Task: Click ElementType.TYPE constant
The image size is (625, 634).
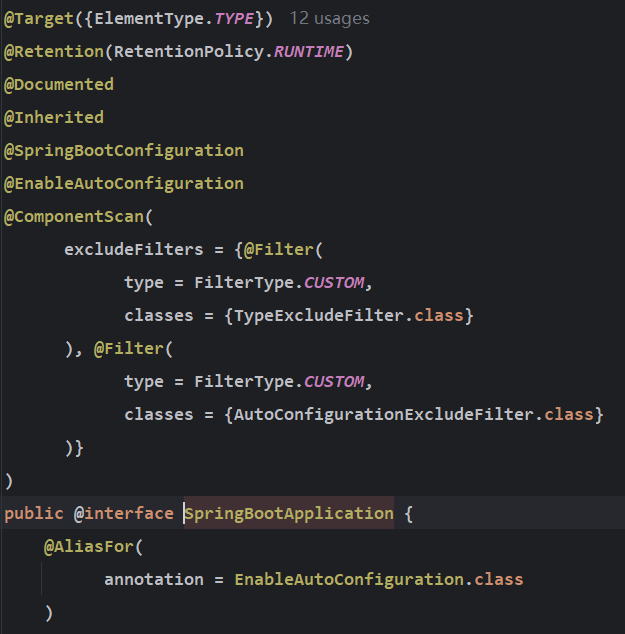Action: pyautogui.click(x=174, y=19)
